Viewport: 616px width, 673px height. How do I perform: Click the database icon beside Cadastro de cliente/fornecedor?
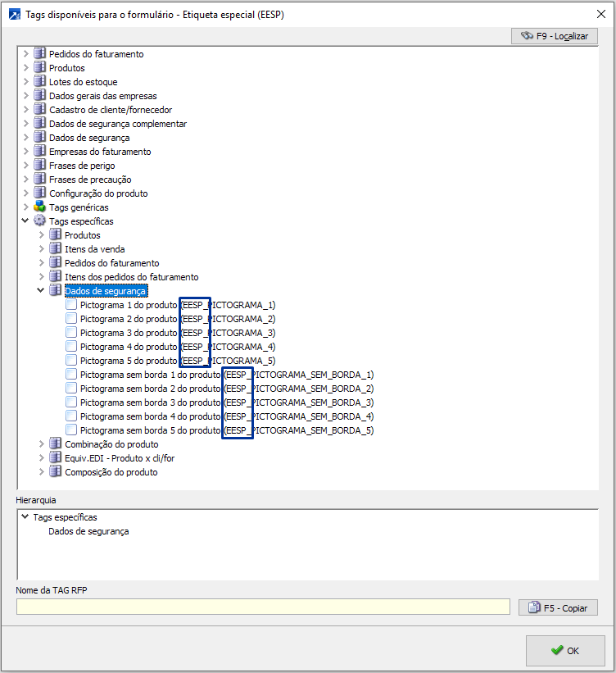coord(39,110)
